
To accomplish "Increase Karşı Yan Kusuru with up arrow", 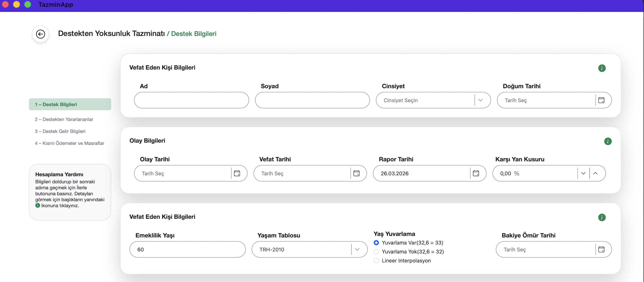I will click(595, 173).
